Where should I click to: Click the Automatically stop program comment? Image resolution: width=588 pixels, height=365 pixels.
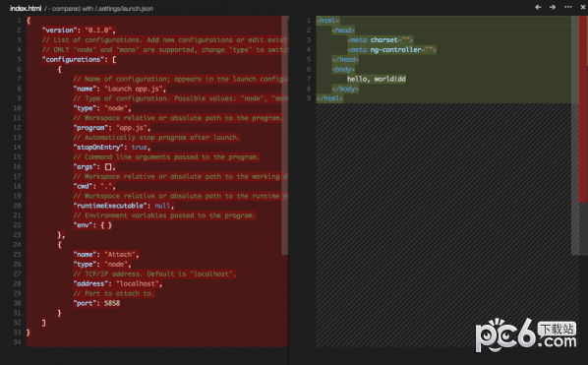(x=156, y=138)
